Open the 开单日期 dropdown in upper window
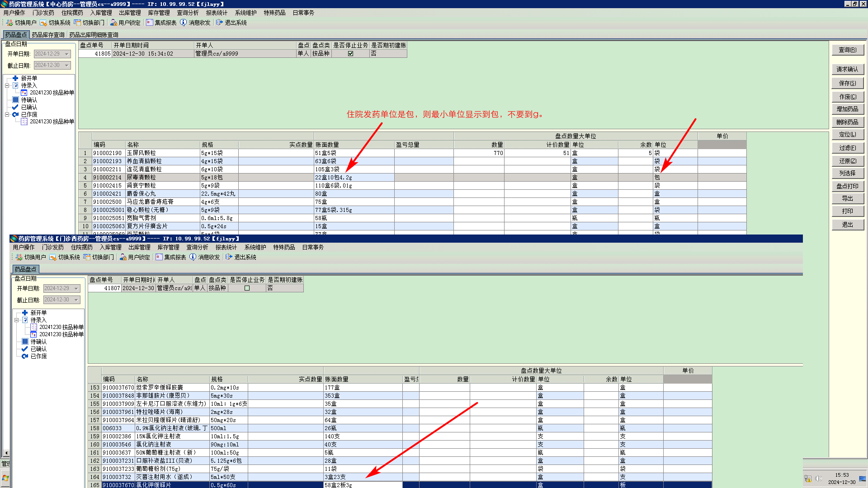This screenshot has height=488, width=868. pyautogui.click(x=67, y=54)
